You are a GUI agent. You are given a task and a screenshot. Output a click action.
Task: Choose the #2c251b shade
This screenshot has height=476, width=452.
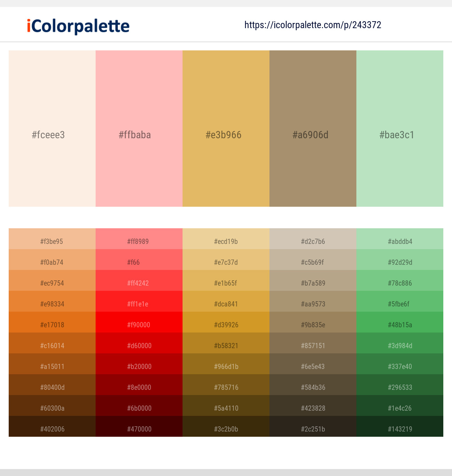(x=313, y=426)
